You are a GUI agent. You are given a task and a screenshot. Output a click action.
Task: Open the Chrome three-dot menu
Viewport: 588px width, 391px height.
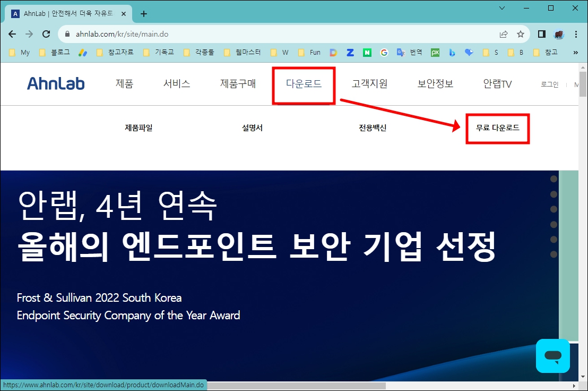[x=576, y=34]
